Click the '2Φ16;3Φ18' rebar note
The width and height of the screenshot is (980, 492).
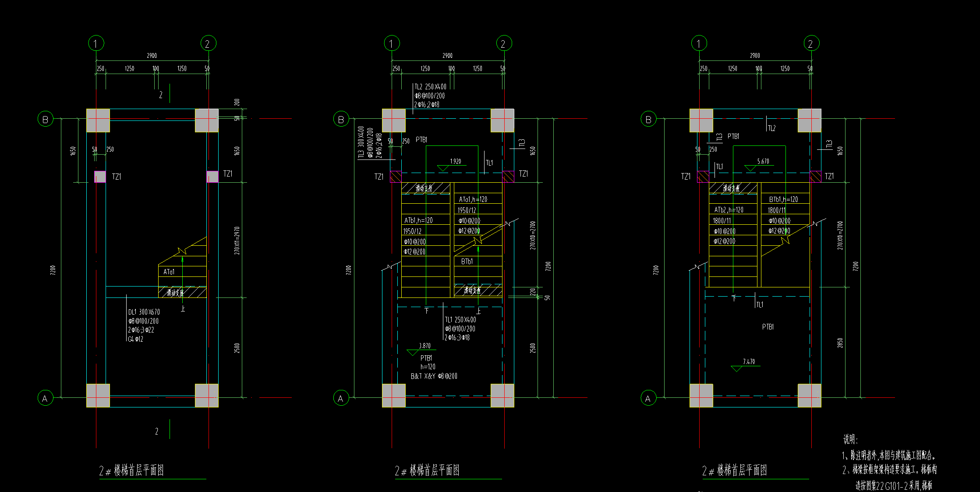pyautogui.click(x=457, y=338)
